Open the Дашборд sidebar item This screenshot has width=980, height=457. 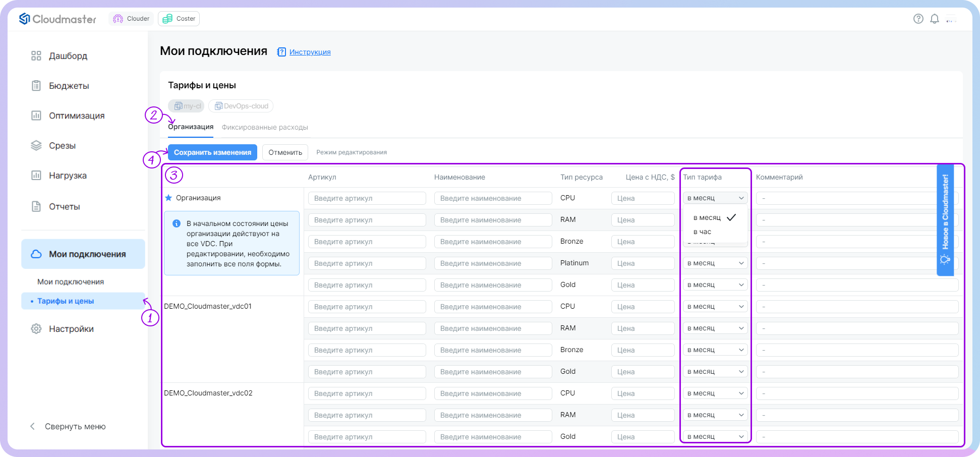(68, 56)
